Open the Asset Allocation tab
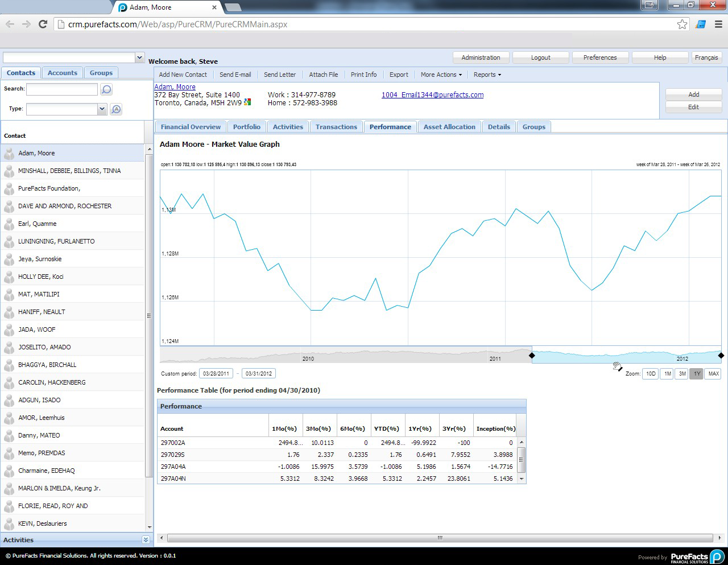 pos(449,127)
